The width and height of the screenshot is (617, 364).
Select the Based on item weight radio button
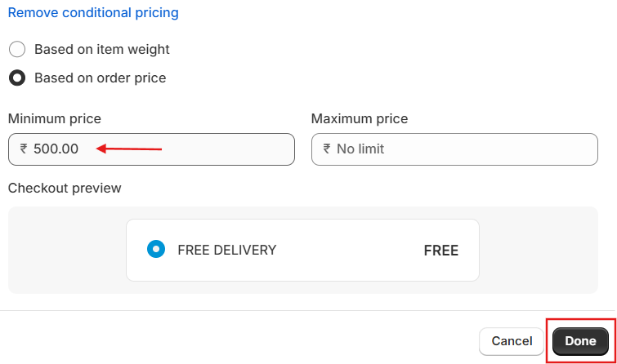(x=17, y=49)
